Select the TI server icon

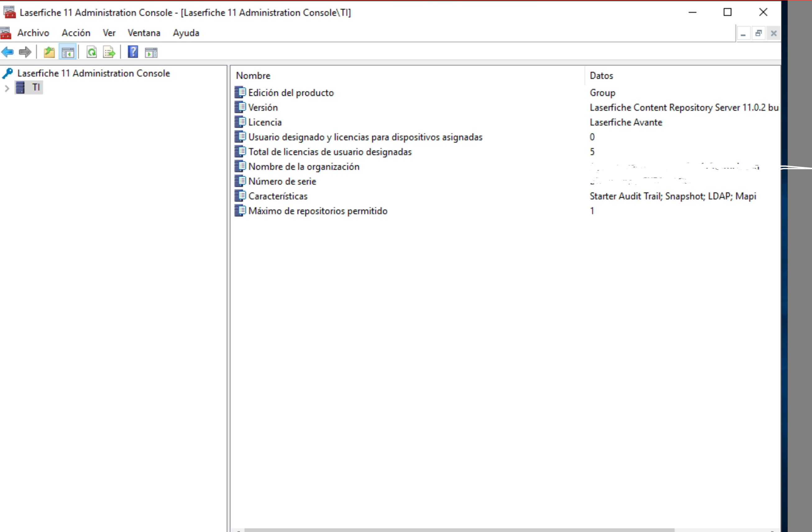[21, 87]
